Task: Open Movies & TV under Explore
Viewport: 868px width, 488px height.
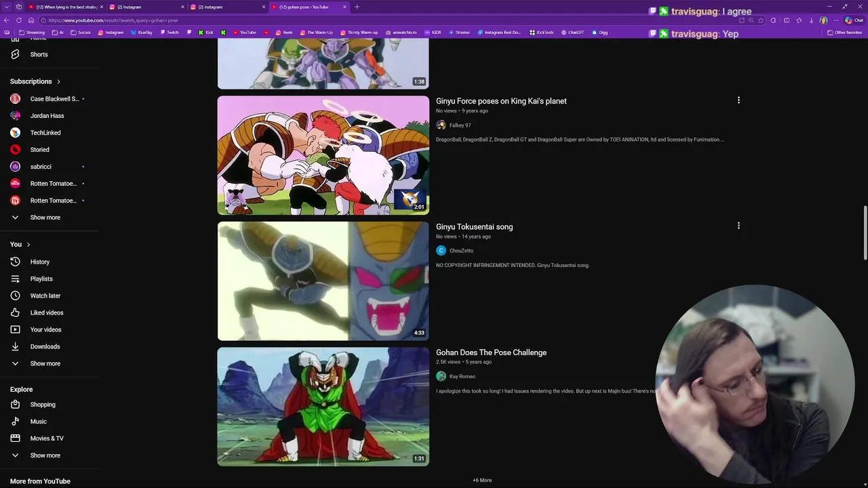Action: coord(46,439)
